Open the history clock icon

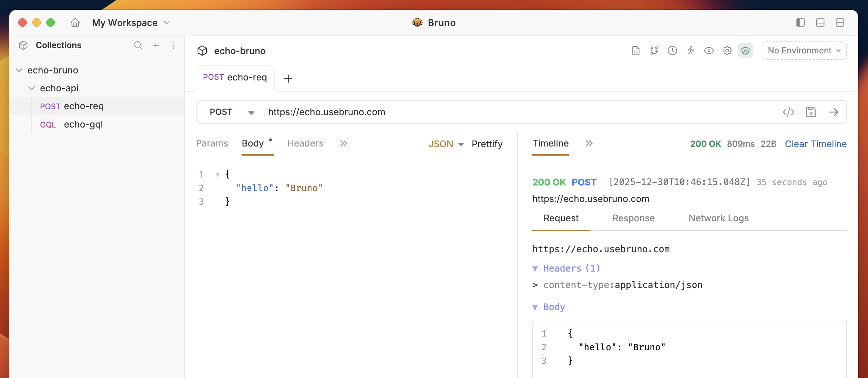pyautogui.click(x=672, y=51)
